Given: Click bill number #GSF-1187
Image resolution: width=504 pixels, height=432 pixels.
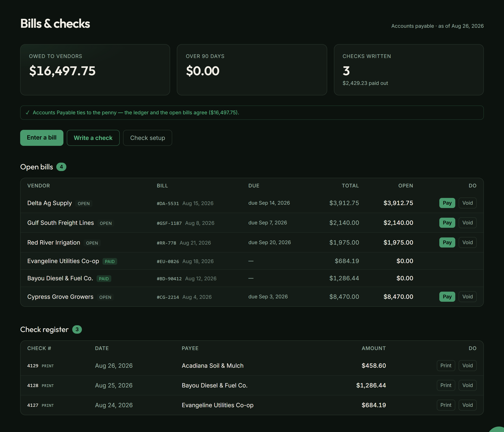Looking at the screenshot, I should (x=169, y=223).
